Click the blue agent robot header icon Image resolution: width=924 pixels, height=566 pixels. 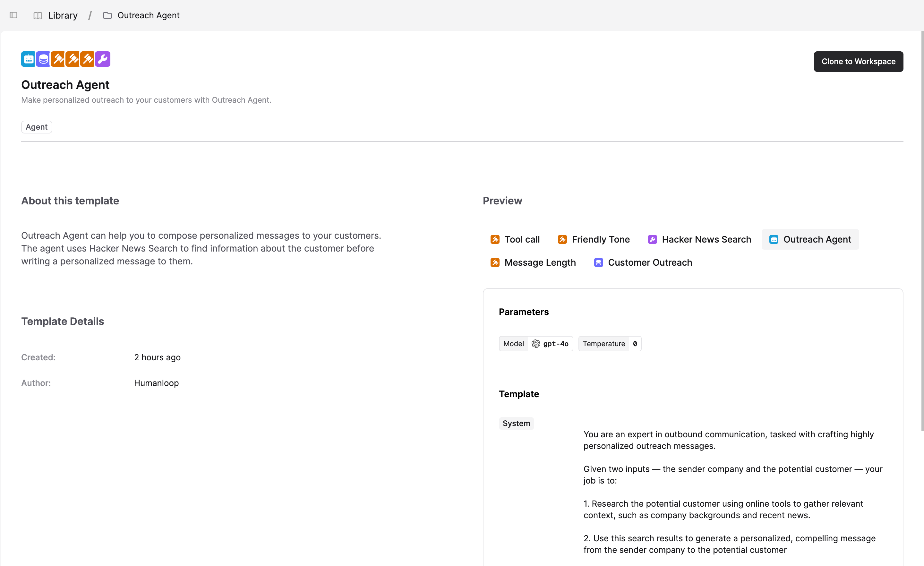[29, 59]
